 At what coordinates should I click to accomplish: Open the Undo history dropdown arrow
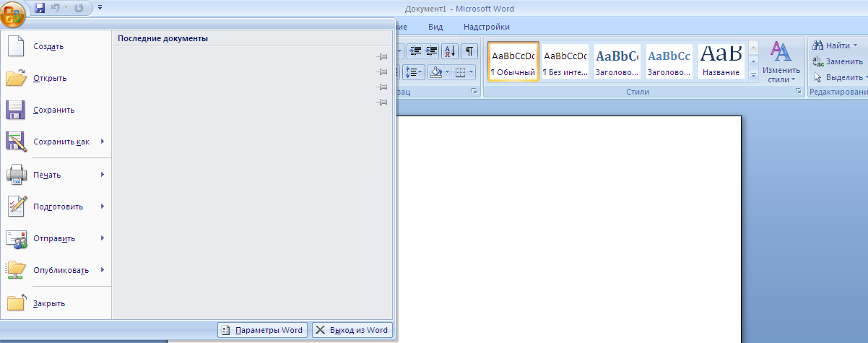(x=66, y=9)
